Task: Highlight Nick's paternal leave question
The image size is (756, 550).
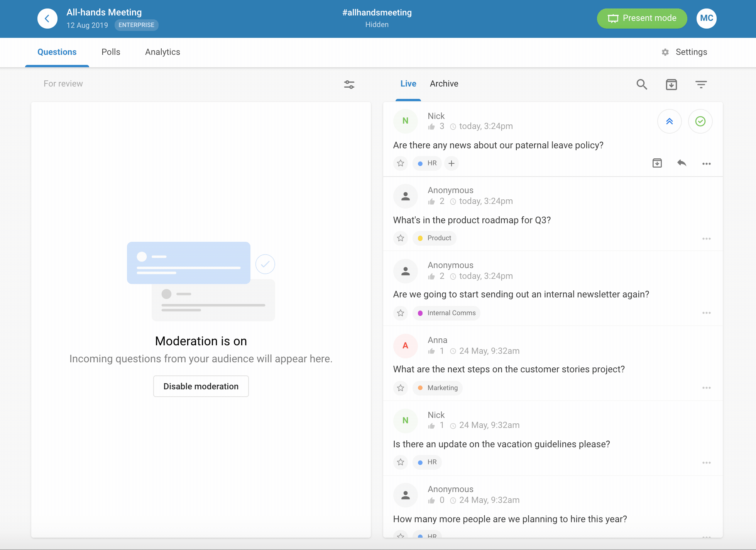Action: (669, 121)
